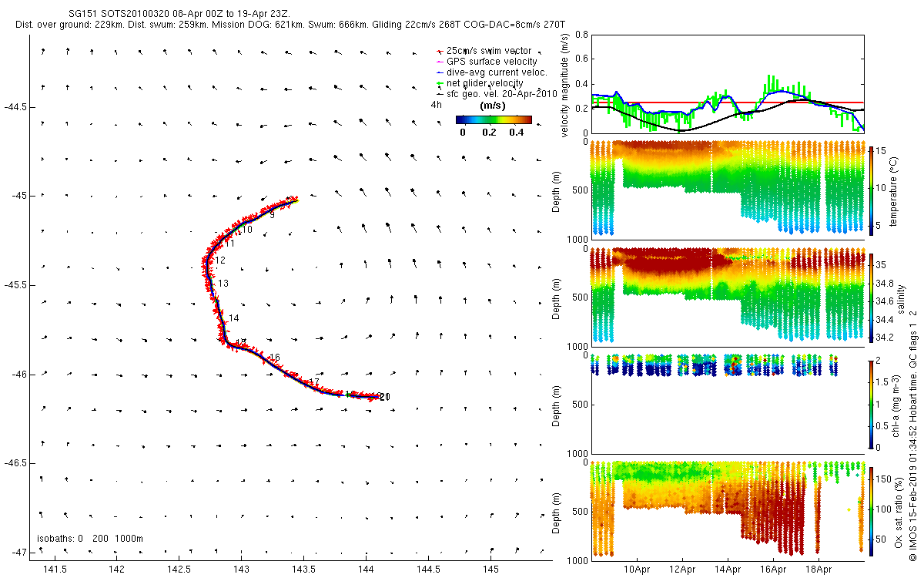Click the 14Apr date tick label
Viewport: 924px width, 578px height.
(728, 570)
